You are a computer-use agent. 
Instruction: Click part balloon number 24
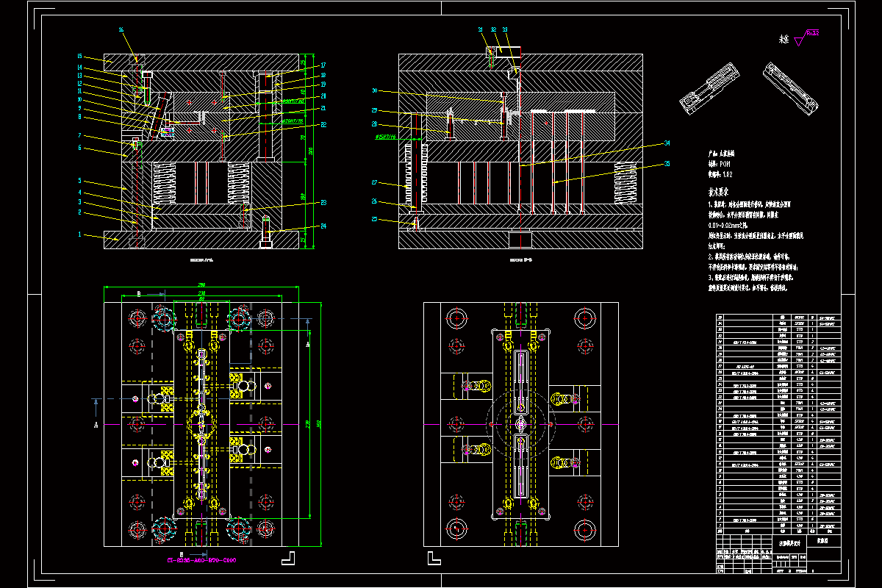tap(323, 226)
